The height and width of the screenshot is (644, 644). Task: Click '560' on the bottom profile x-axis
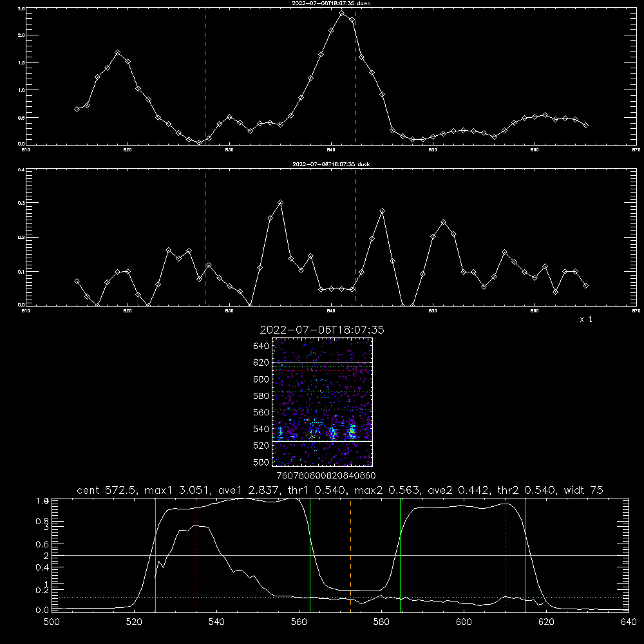tap(299, 622)
